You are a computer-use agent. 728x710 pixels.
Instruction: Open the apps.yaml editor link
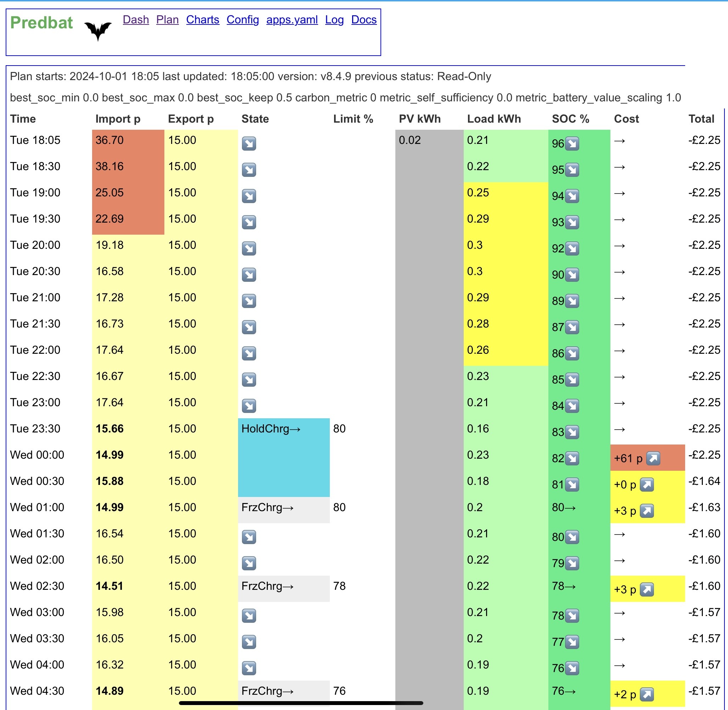(x=292, y=19)
